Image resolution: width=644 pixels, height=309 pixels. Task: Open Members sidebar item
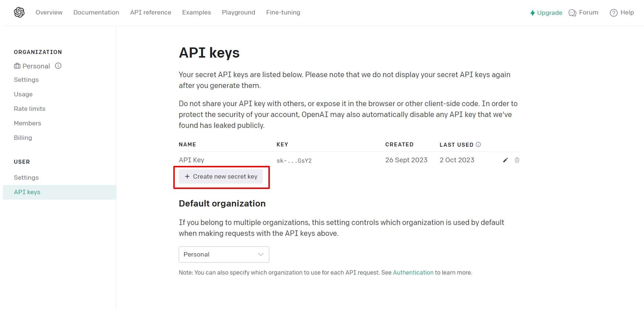(x=28, y=123)
